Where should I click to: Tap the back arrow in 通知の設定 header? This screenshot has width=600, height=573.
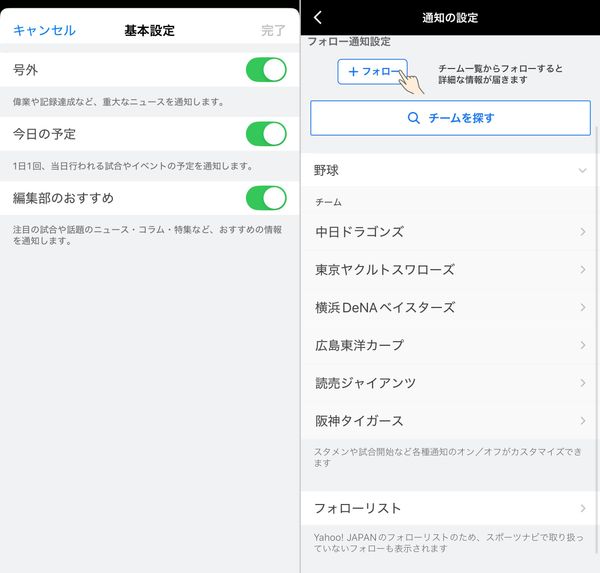pos(318,17)
